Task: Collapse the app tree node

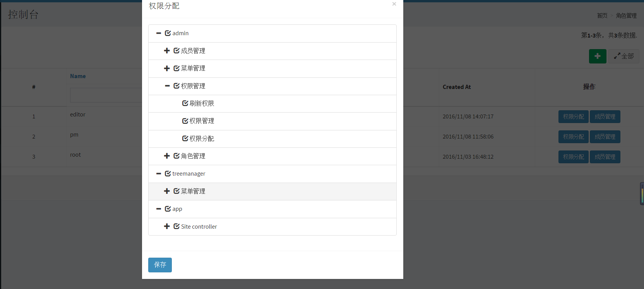Action: click(158, 209)
